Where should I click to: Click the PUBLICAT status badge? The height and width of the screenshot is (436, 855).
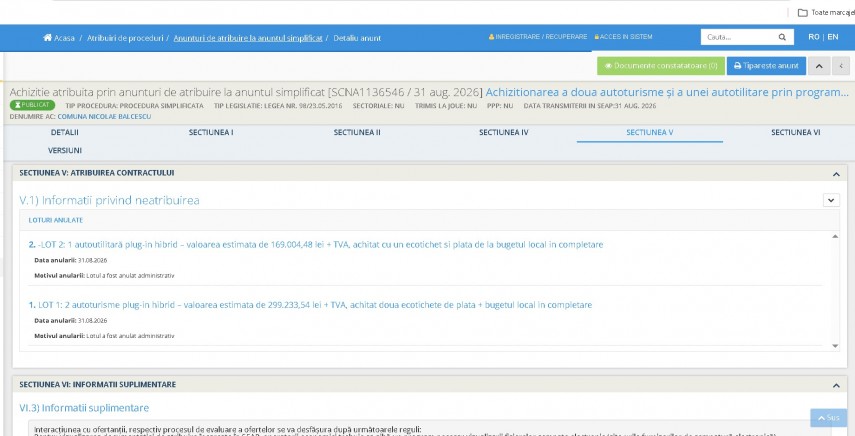tap(32, 105)
